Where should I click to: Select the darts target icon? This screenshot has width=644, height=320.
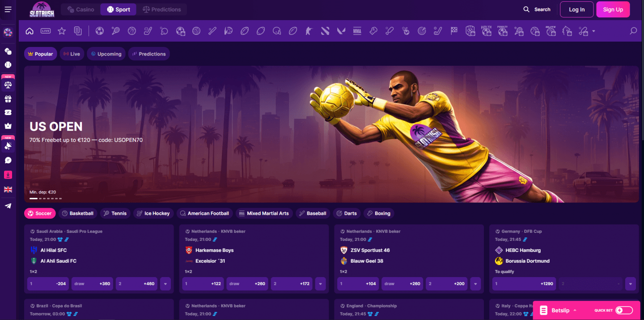tap(422, 31)
